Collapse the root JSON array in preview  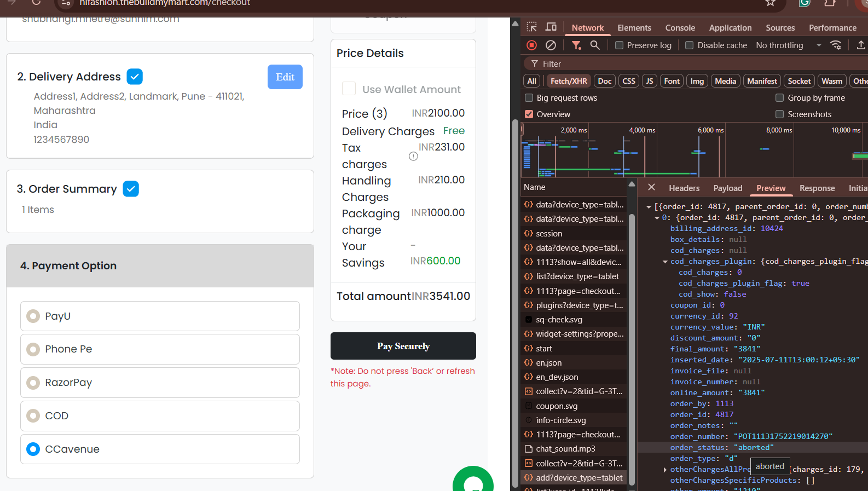pyautogui.click(x=649, y=207)
